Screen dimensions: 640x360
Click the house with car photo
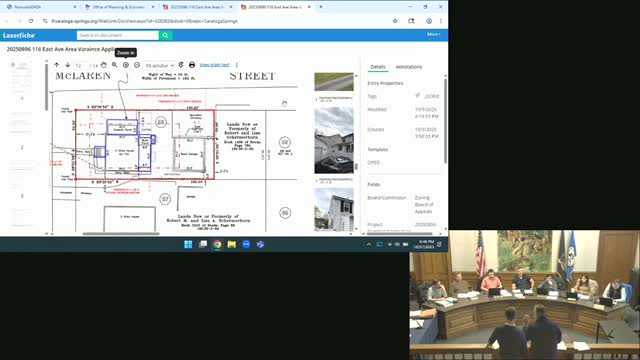tap(334, 140)
